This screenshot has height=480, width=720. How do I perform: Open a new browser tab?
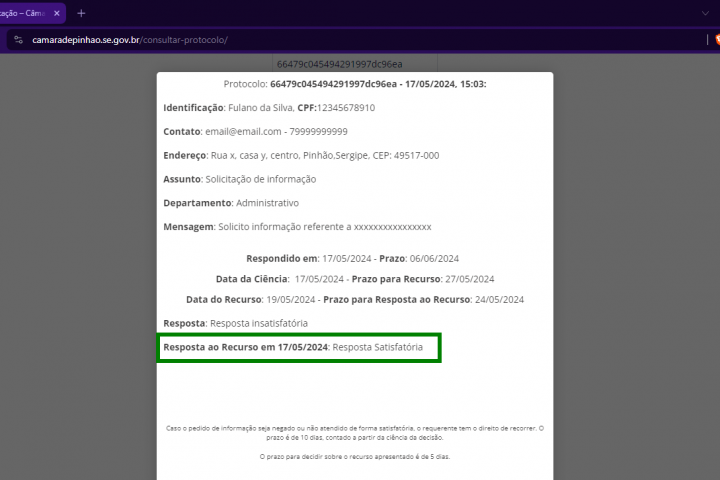tap(81, 13)
